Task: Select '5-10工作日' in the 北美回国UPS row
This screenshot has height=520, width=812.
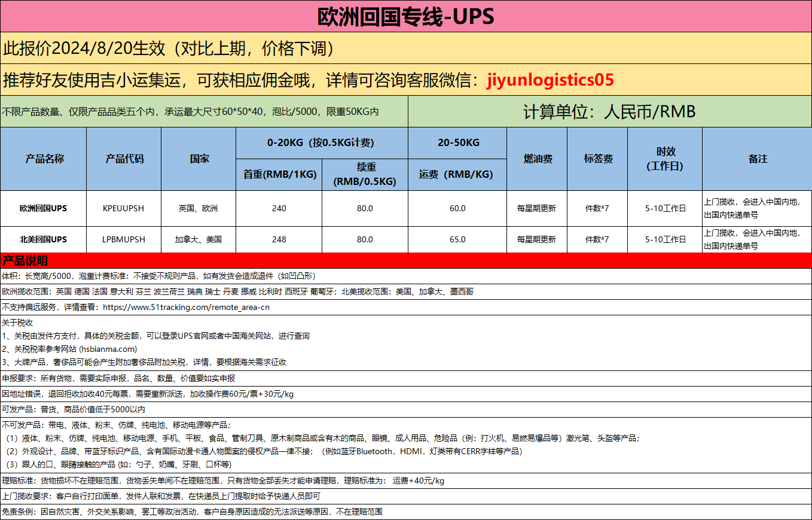Action: [665, 239]
